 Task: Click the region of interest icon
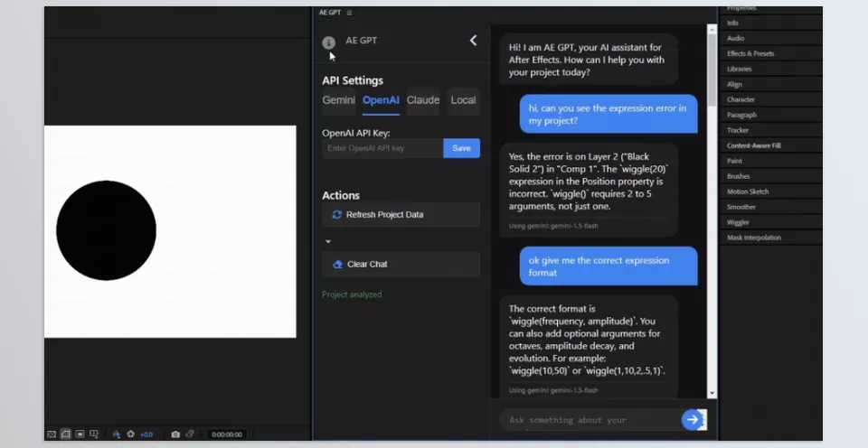(80, 434)
